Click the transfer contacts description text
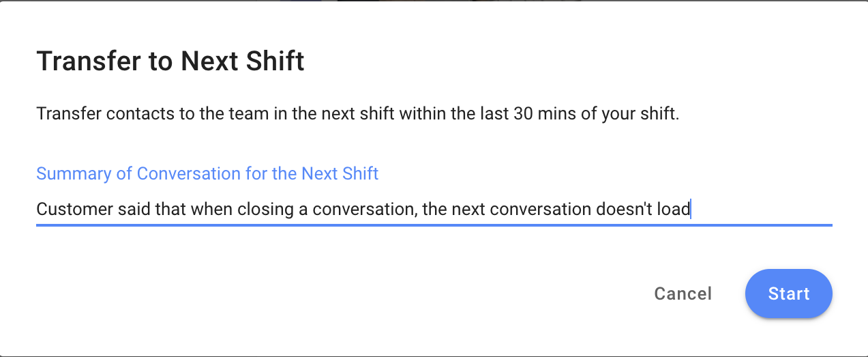Screen dimensions: 868x357 coord(357,113)
